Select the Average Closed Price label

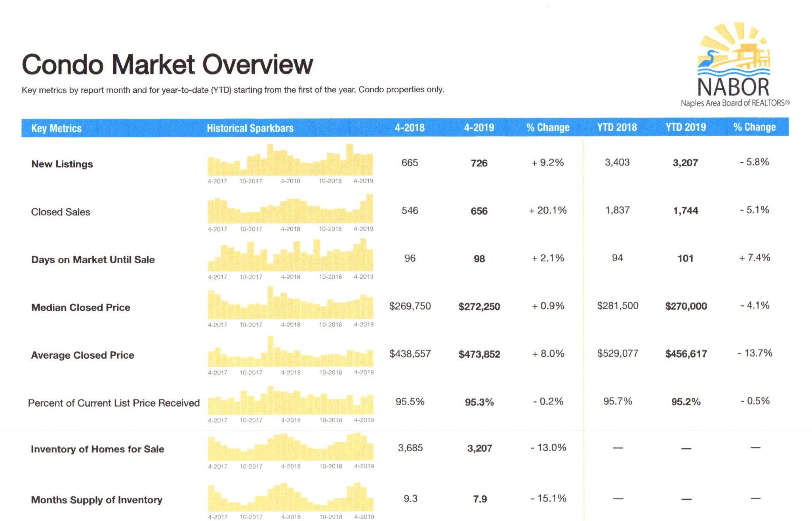tap(82, 355)
